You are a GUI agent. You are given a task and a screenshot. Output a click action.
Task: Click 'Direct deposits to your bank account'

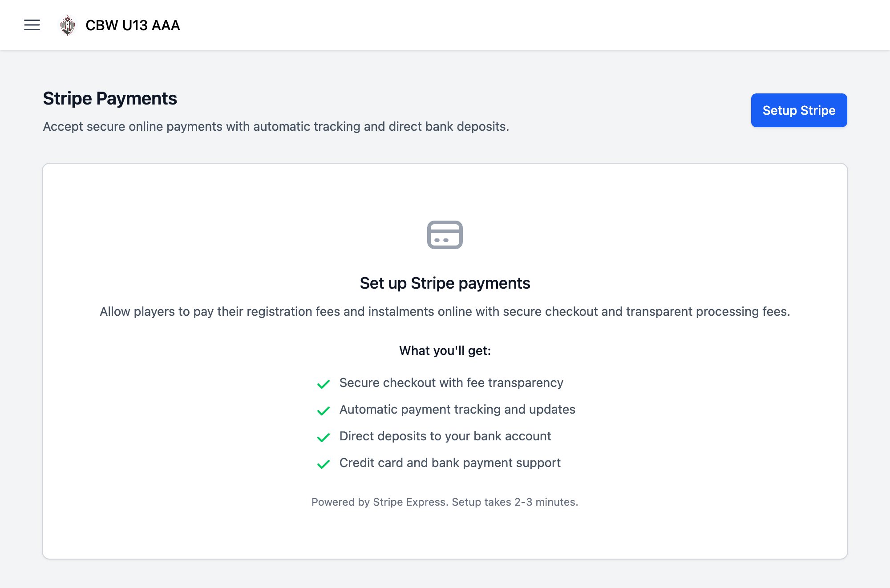click(445, 436)
